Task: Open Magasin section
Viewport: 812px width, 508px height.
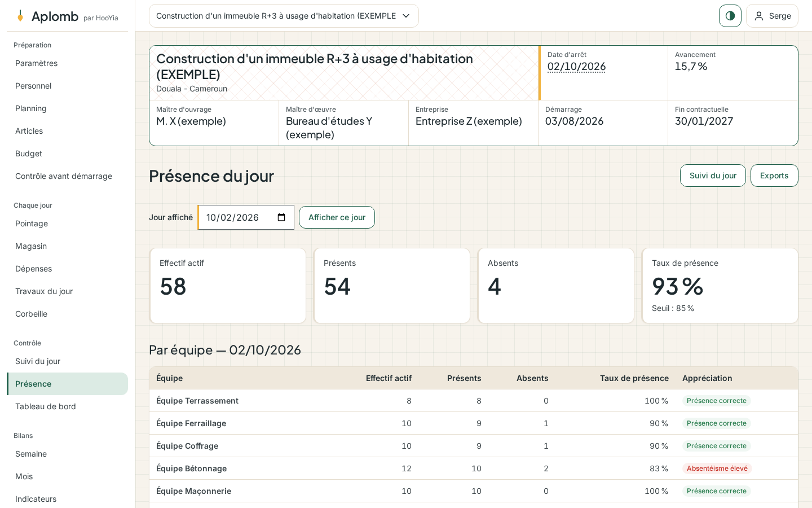Action: click(x=67, y=246)
